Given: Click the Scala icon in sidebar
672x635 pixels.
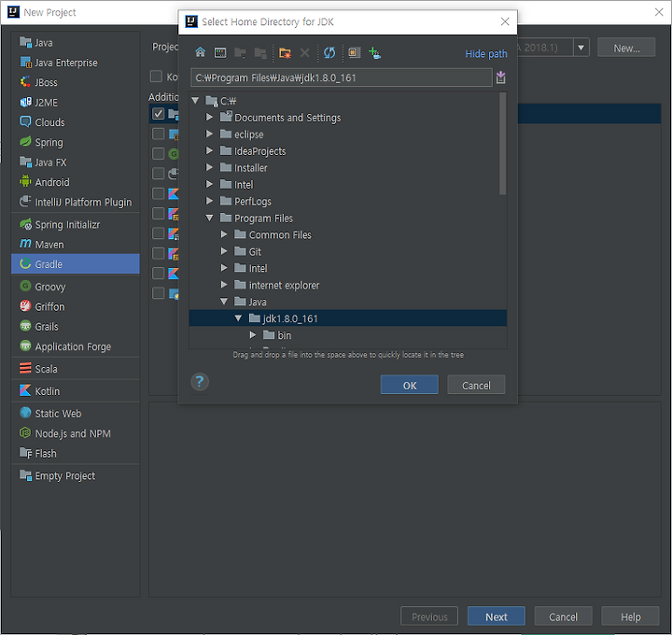Looking at the screenshot, I should (x=25, y=368).
